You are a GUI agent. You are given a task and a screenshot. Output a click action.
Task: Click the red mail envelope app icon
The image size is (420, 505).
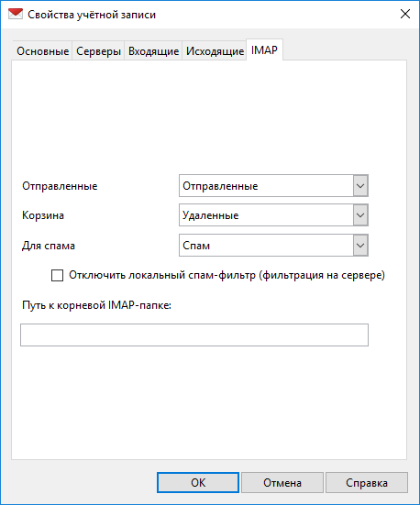16,14
